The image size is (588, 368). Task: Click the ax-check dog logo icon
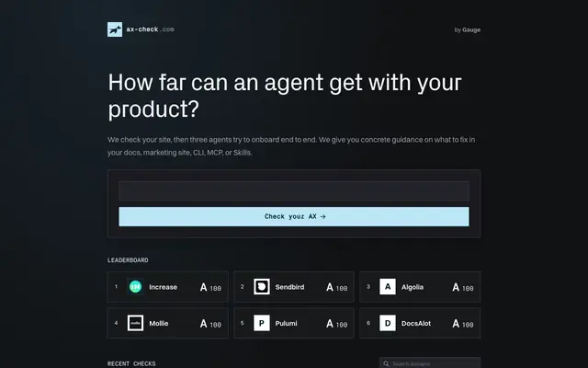[115, 29]
